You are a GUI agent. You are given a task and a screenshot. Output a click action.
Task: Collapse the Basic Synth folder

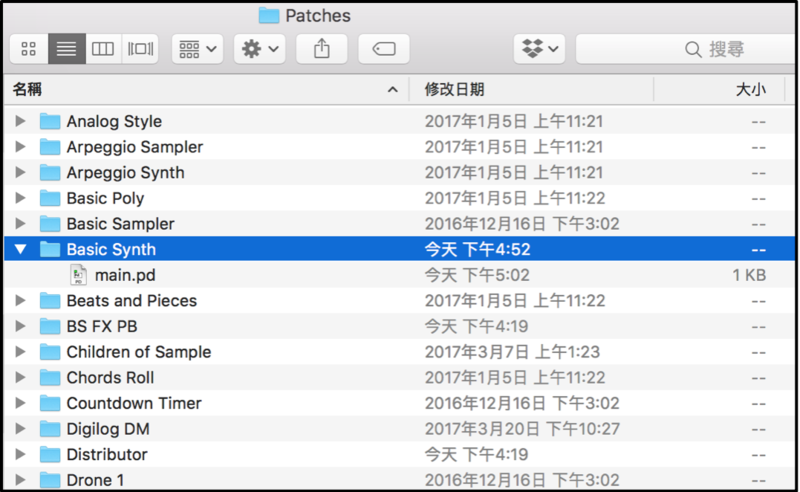[x=20, y=250]
